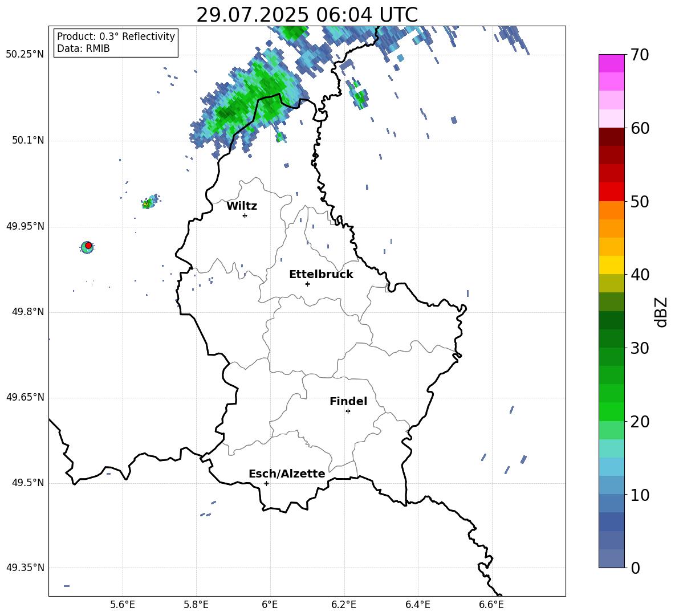Click the Ettelbruck city label
The width and height of the screenshot is (675, 616).
[x=321, y=275]
